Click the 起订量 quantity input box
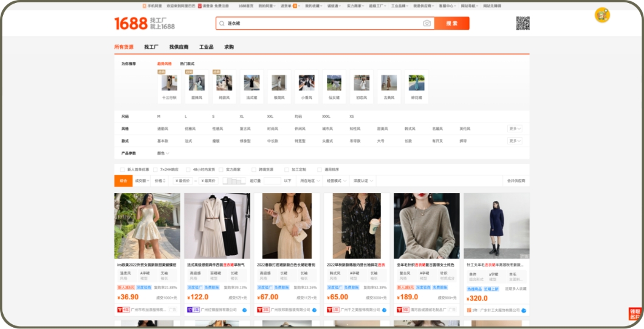 click(272, 180)
